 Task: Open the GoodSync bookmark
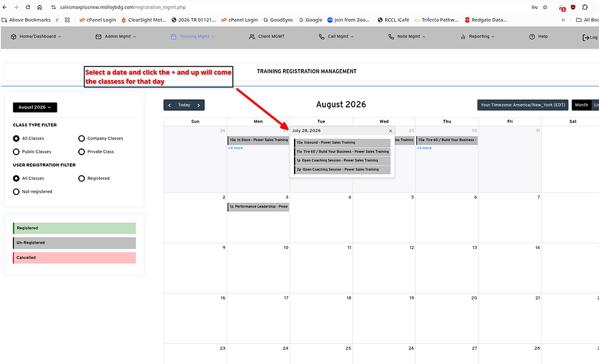point(278,20)
